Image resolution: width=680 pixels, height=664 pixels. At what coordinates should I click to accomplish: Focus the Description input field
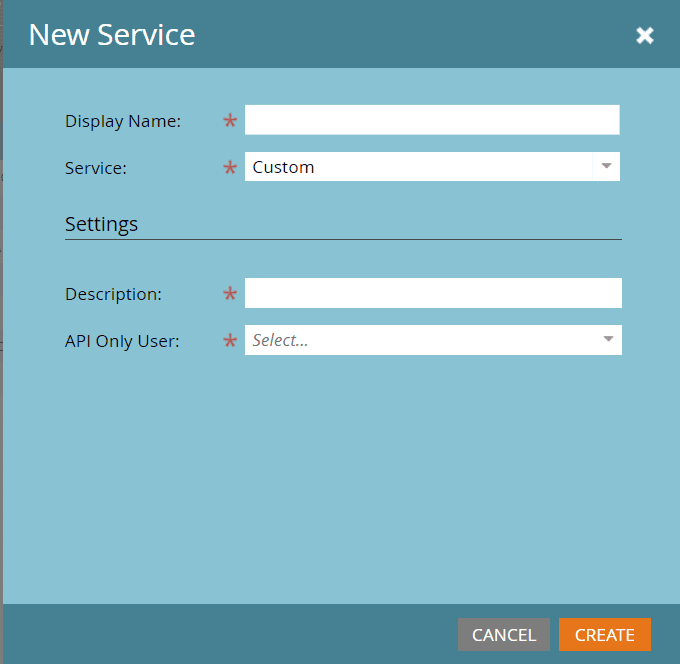point(433,293)
